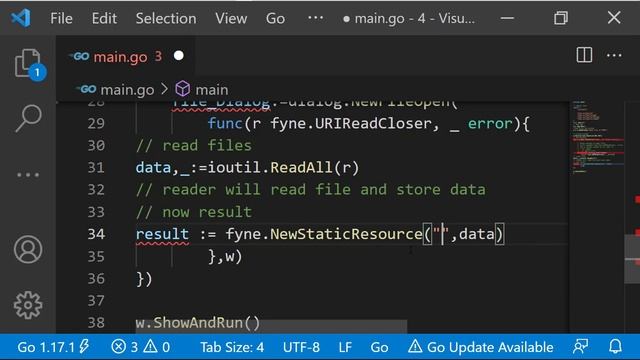Open the Go menu
Image resolution: width=640 pixels, height=360 pixels.
coord(275,18)
